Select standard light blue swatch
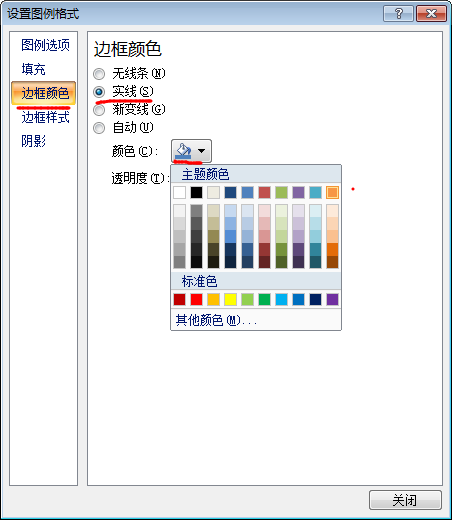This screenshot has height=520, width=452. pyautogui.click(x=281, y=299)
